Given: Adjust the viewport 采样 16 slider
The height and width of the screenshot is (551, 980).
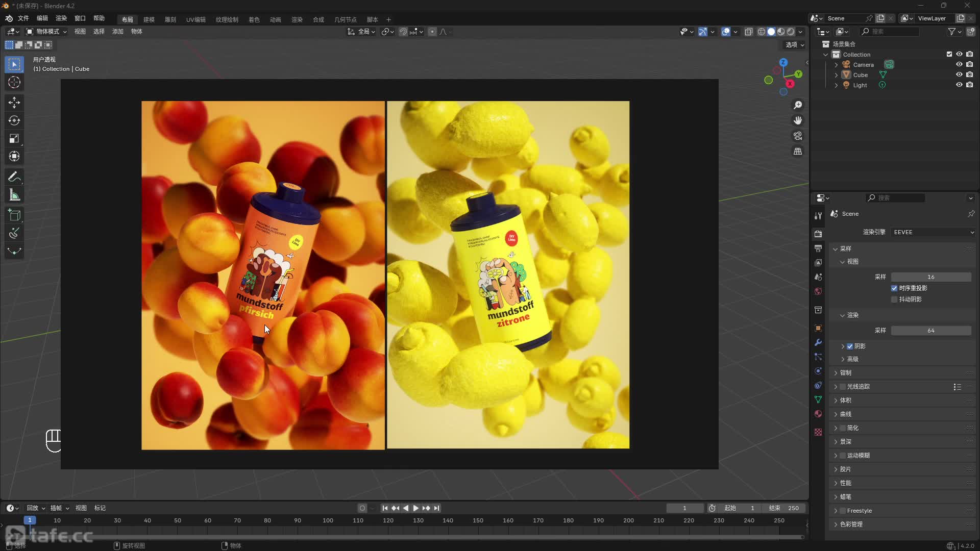Looking at the screenshot, I should (x=931, y=277).
